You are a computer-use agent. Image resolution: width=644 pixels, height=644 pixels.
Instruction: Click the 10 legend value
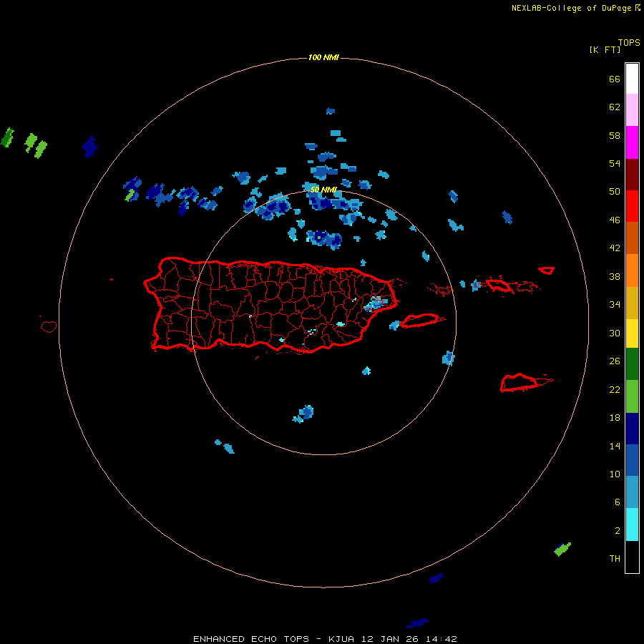615,474
